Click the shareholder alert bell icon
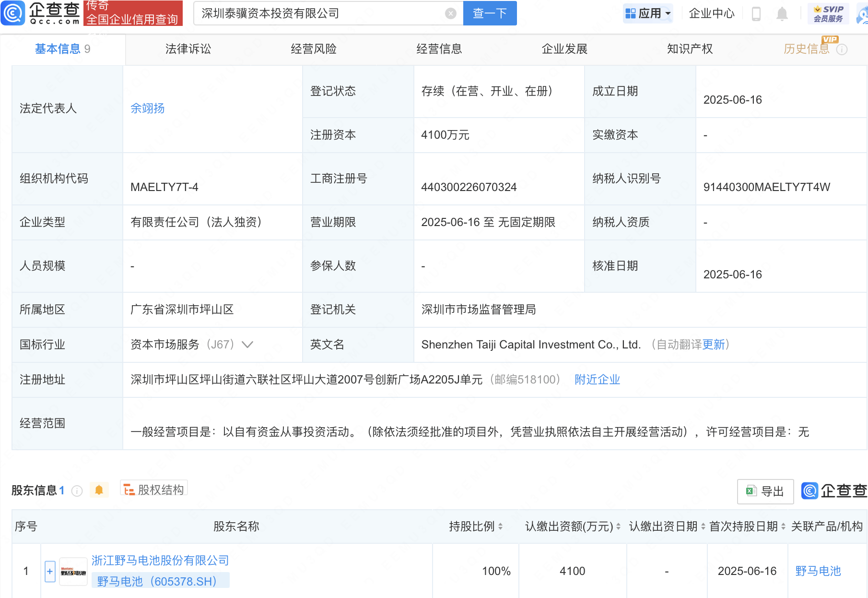Image resolution: width=868 pixels, height=598 pixels. [99, 490]
